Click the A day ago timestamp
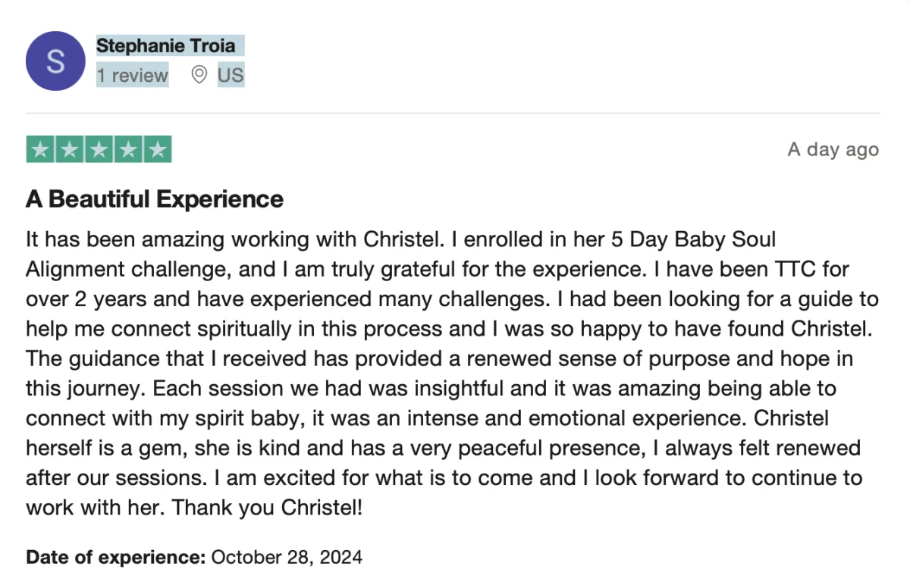The width and height of the screenshot is (910, 588). click(x=833, y=149)
